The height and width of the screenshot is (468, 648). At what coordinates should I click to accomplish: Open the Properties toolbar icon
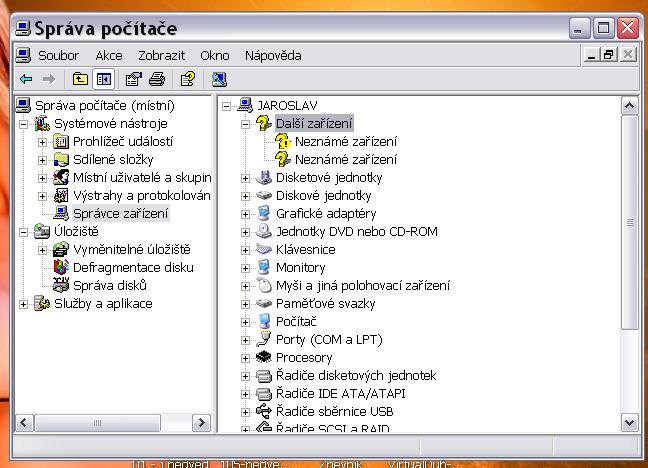pyautogui.click(x=133, y=79)
